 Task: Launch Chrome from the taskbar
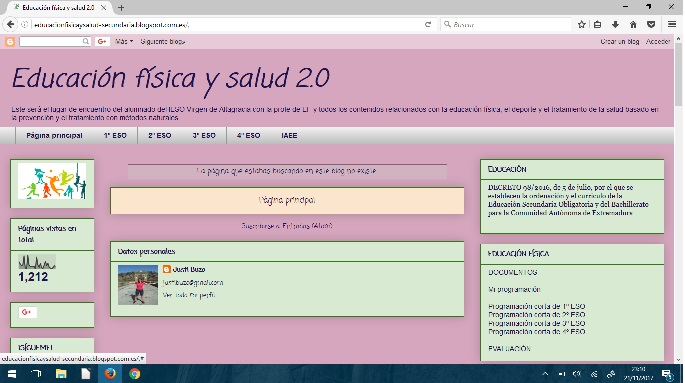(x=135, y=374)
